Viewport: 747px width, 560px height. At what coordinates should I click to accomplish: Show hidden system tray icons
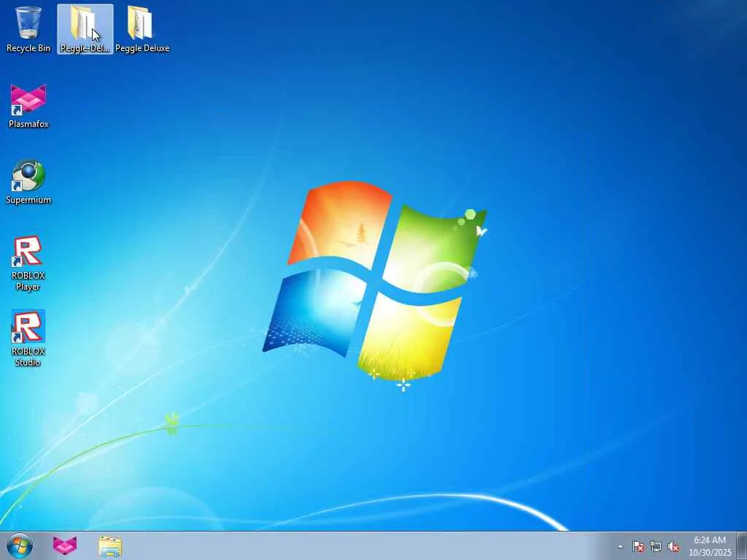click(620, 546)
